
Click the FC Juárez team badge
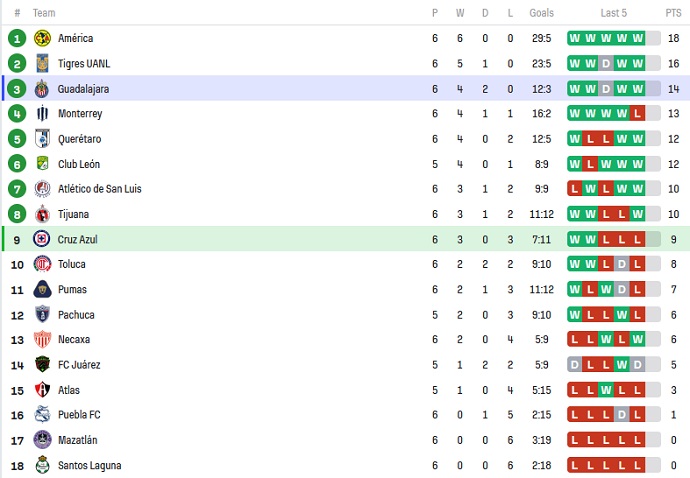[x=42, y=365]
